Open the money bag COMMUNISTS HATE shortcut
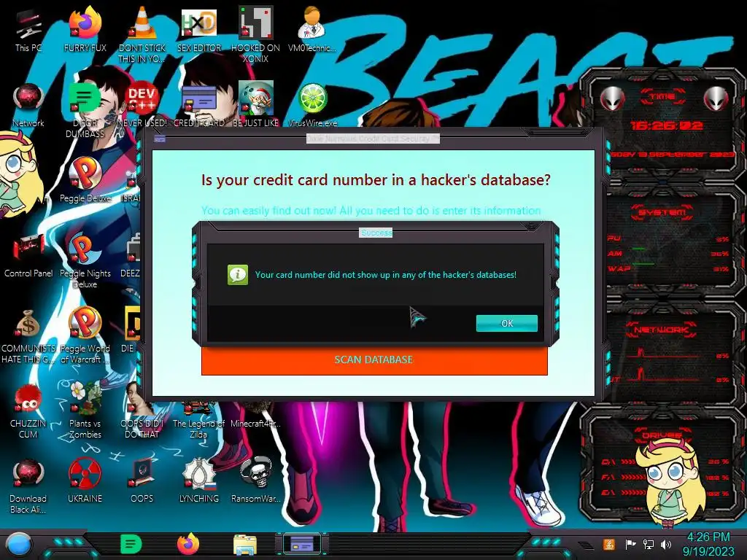This screenshot has width=747, height=560. (28, 335)
